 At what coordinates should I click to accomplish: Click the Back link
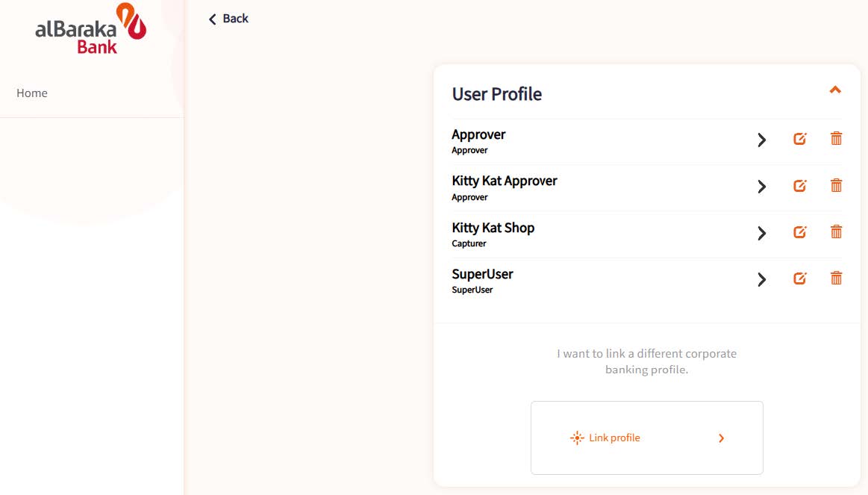pos(228,19)
